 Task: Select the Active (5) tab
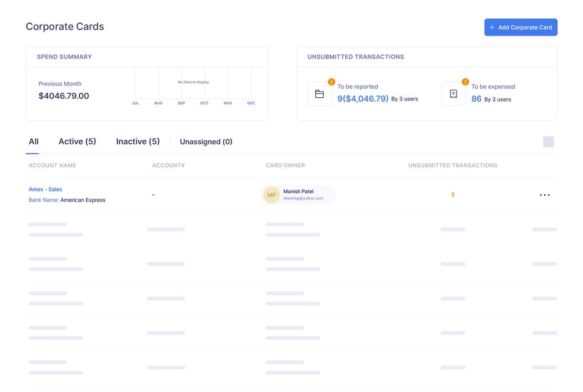77,142
